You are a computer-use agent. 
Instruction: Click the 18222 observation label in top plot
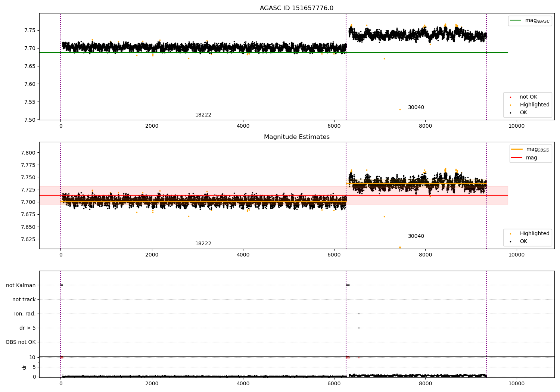[x=203, y=115]
